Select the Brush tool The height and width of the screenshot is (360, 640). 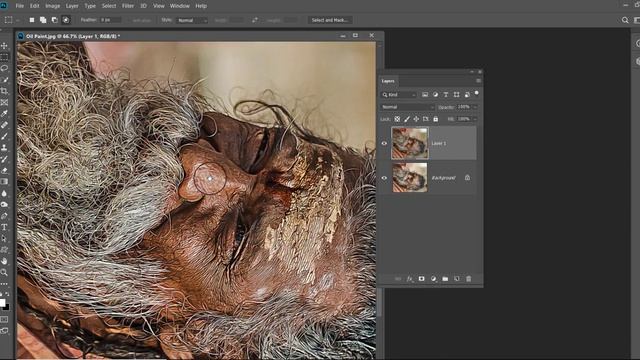[x=4, y=136]
